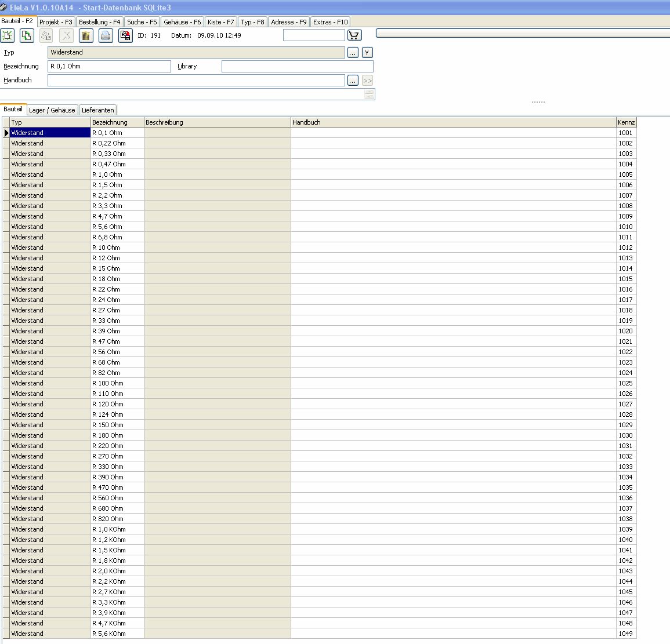670x644 pixels.
Task: Open the Typ - F8 tab
Action: (x=252, y=22)
